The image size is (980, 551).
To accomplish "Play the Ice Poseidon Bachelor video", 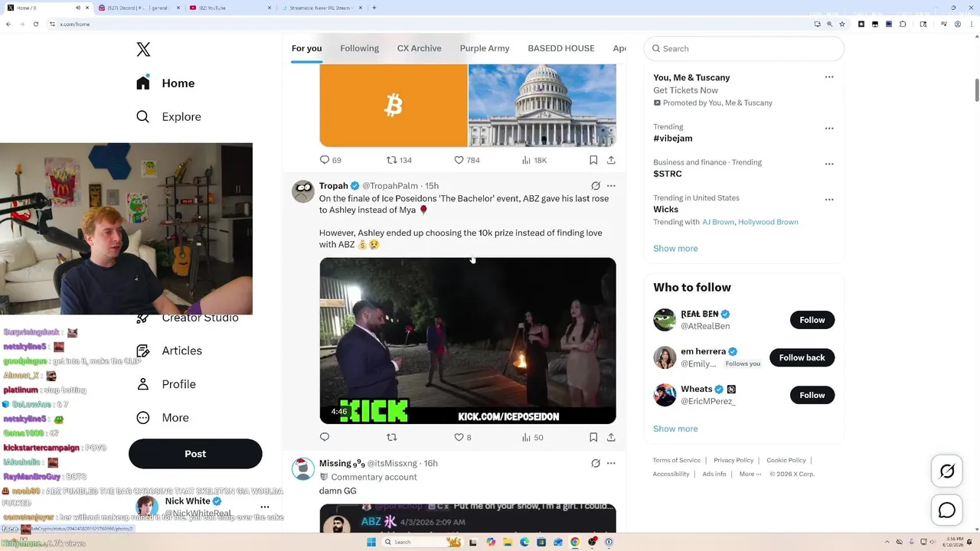I will point(468,341).
